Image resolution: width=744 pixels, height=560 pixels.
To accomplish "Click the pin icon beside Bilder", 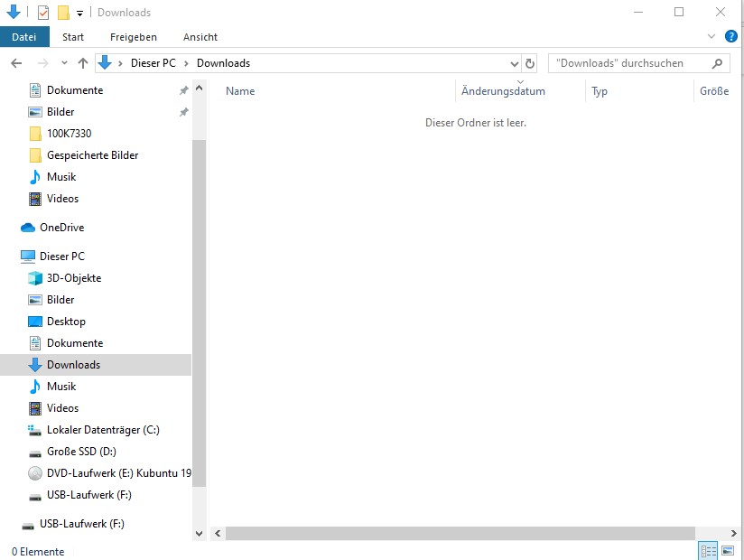I will point(183,112).
